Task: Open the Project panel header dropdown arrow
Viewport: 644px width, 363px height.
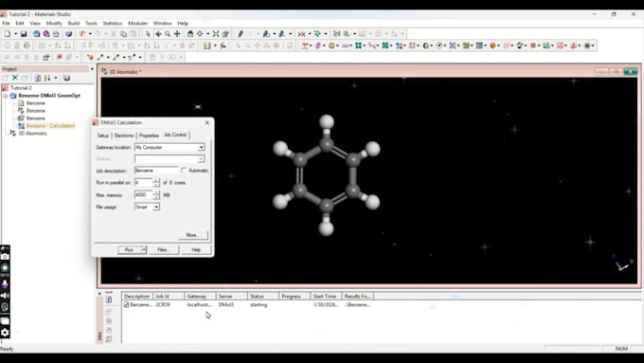Action: click(92, 69)
